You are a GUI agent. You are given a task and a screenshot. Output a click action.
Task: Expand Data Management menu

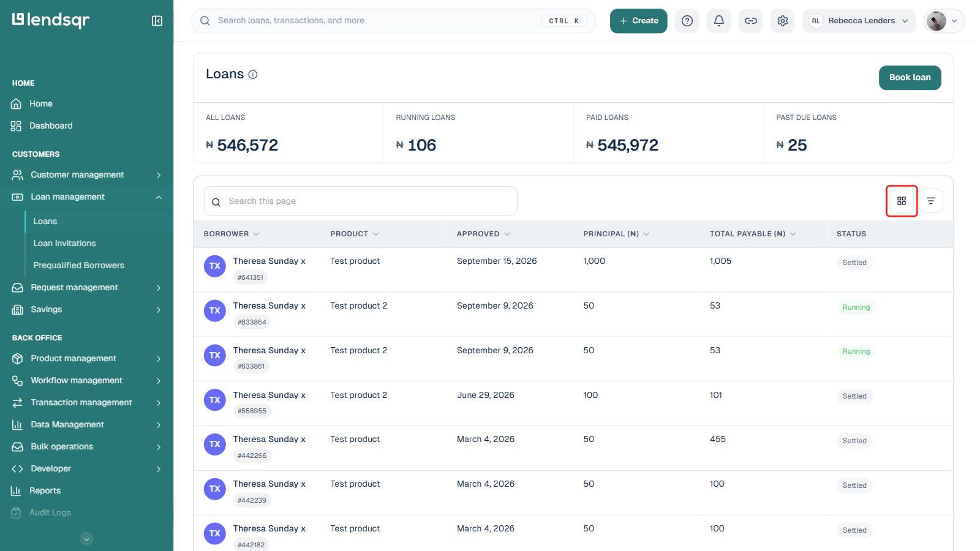[x=86, y=425]
